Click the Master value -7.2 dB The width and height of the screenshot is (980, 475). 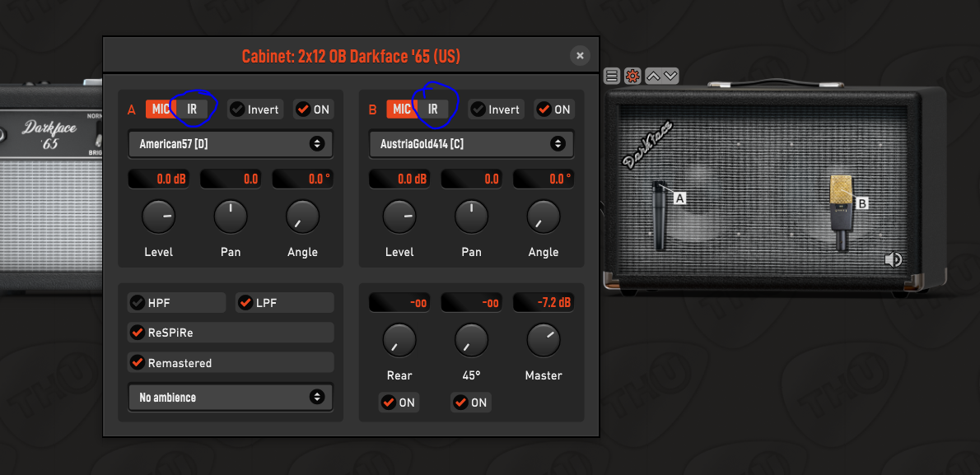(544, 302)
